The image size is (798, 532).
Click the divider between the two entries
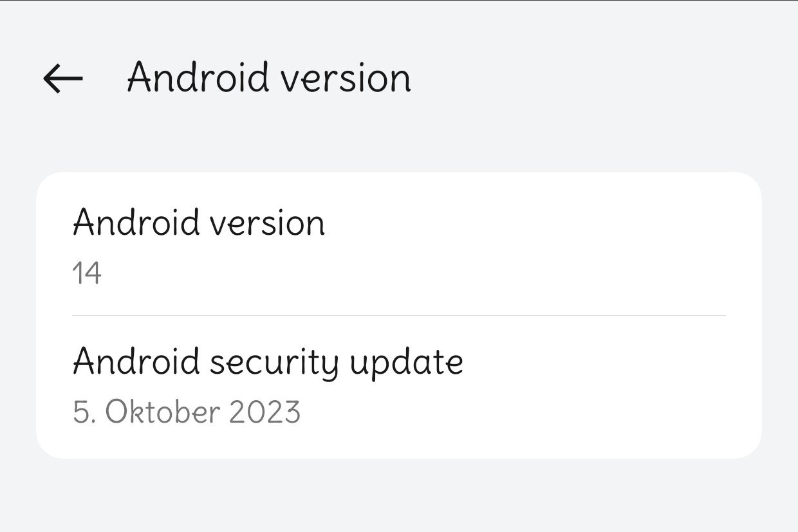[x=399, y=316]
